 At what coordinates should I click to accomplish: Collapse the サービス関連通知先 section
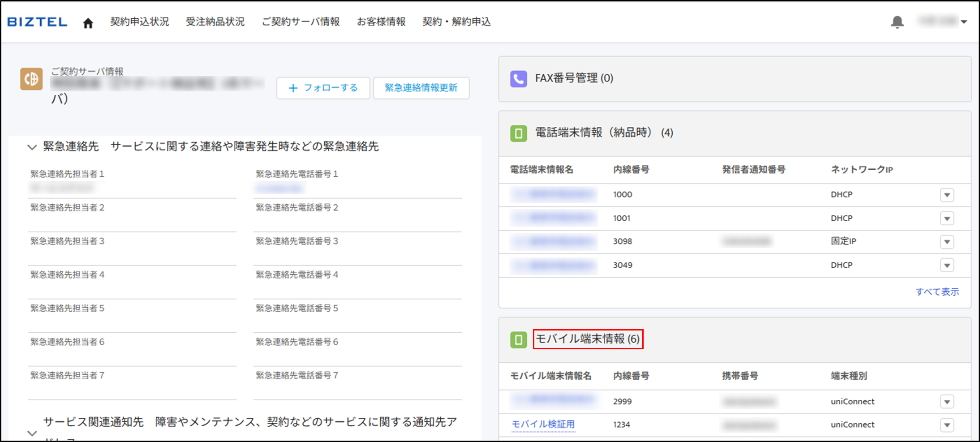tap(32, 433)
